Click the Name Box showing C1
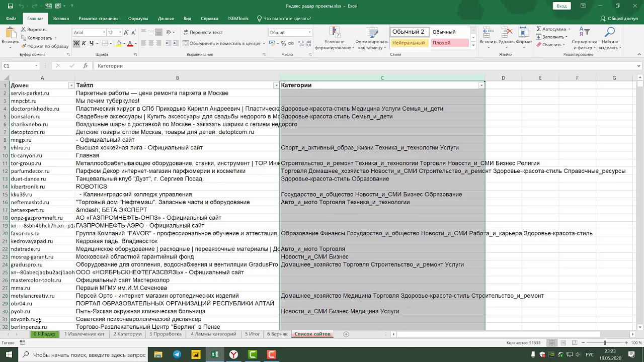Screen dimensions: 644x362 tap(21, 66)
